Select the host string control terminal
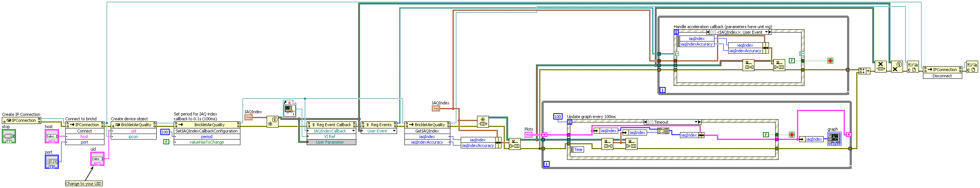This screenshot has width=980, height=188. point(52,136)
